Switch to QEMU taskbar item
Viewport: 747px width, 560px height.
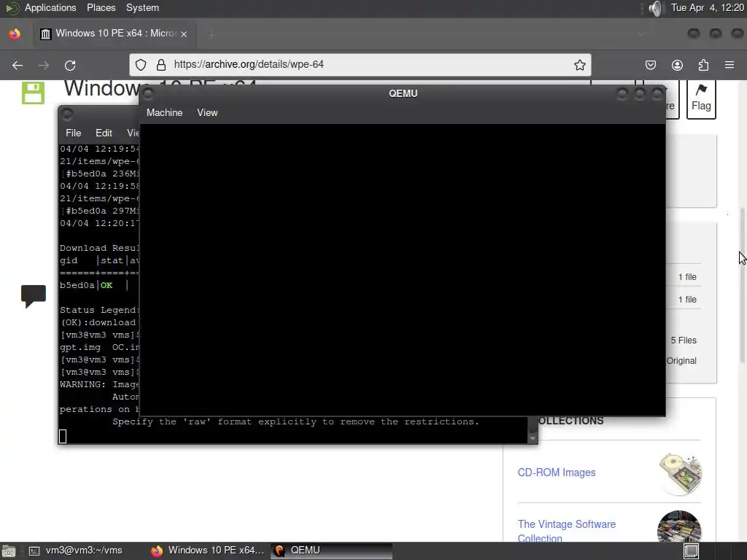click(x=332, y=551)
